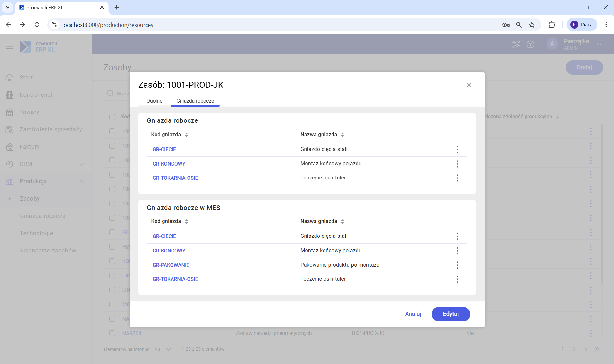
Task: Open the saved passwords key icon
Action: [506, 25]
